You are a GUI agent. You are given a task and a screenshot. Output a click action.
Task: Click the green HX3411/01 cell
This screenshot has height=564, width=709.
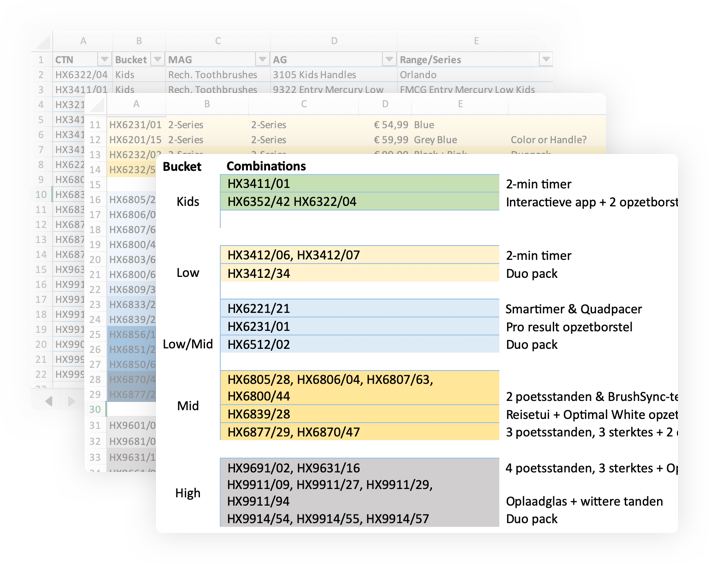[x=359, y=184]
